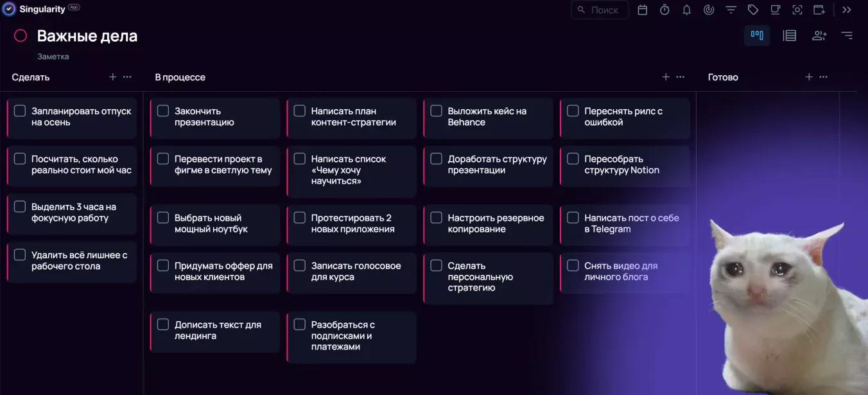
Task: Open the calendar icon in top toolbar
Action: click(643, 10)
